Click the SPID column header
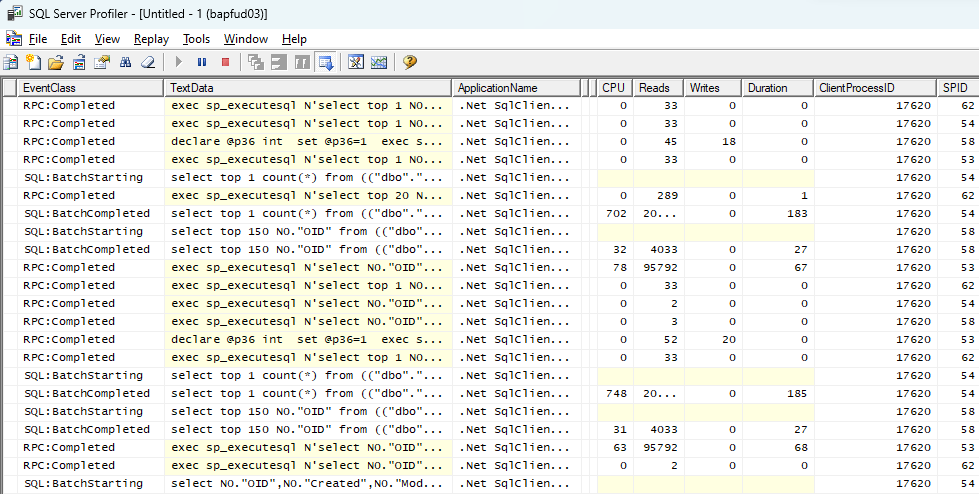The height and width of the screenshot is (494, 979). 958,88
